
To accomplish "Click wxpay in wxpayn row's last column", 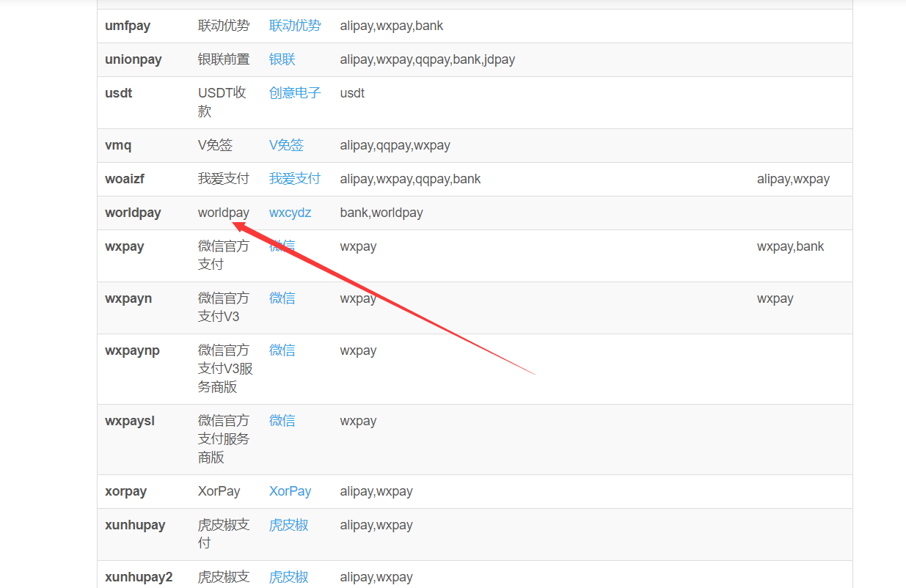I will (775, 298).
